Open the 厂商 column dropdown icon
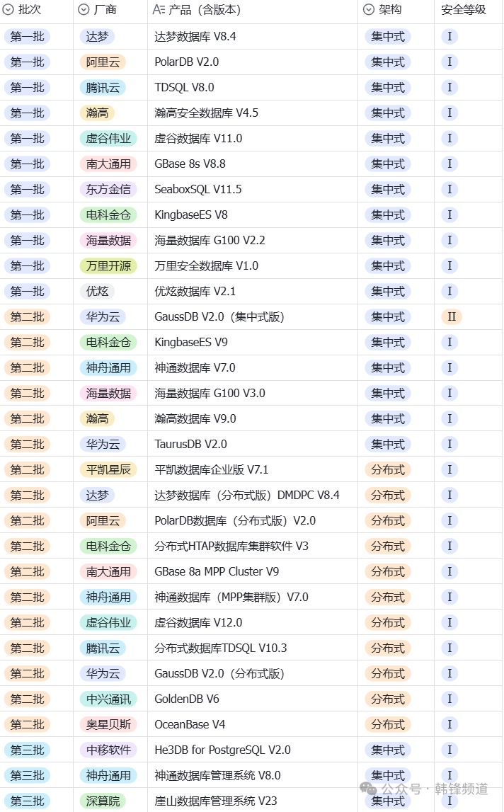Viewport: 504px width, 812px height. (84, 9)
